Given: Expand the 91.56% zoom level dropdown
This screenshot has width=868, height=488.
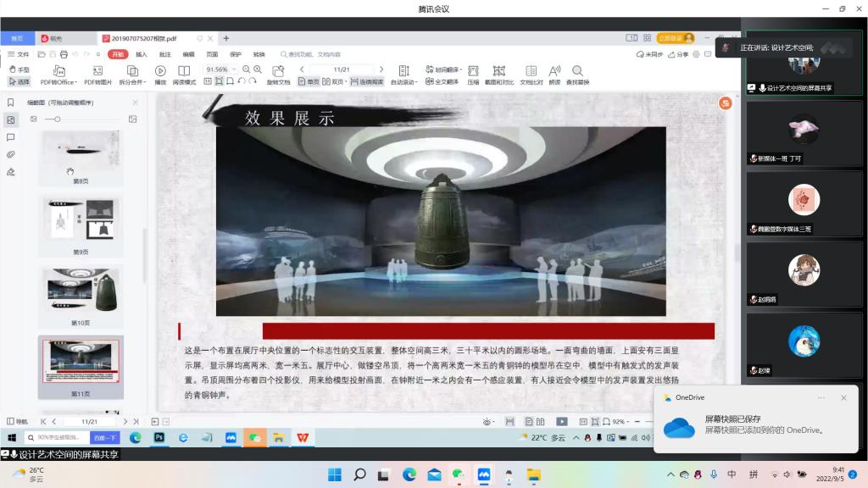Looking at the screenshot, I should tap(235, 69).
